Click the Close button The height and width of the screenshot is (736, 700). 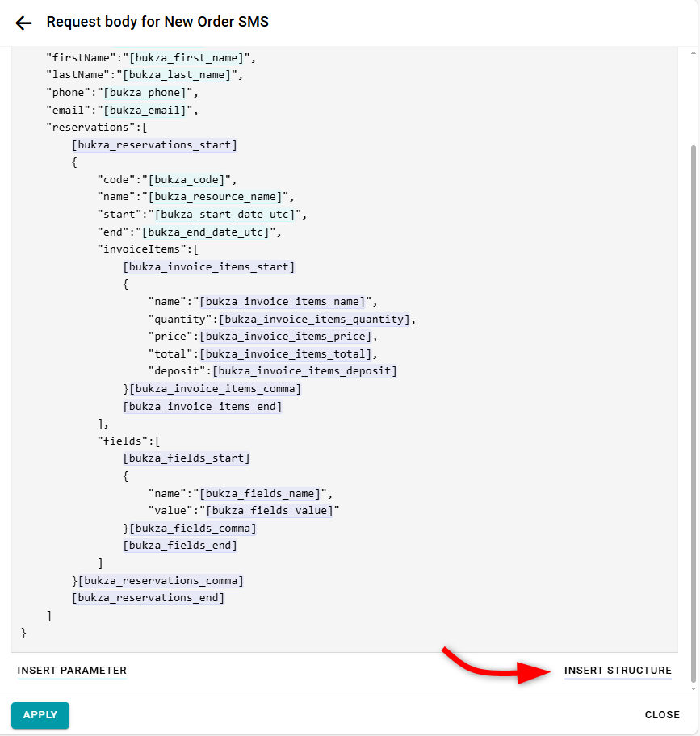661,715
